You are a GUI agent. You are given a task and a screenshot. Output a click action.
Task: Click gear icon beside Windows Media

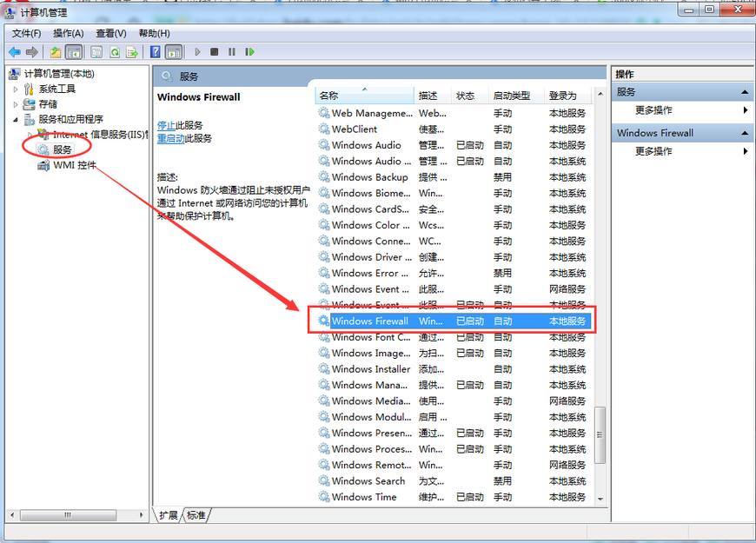coord(324,401)
